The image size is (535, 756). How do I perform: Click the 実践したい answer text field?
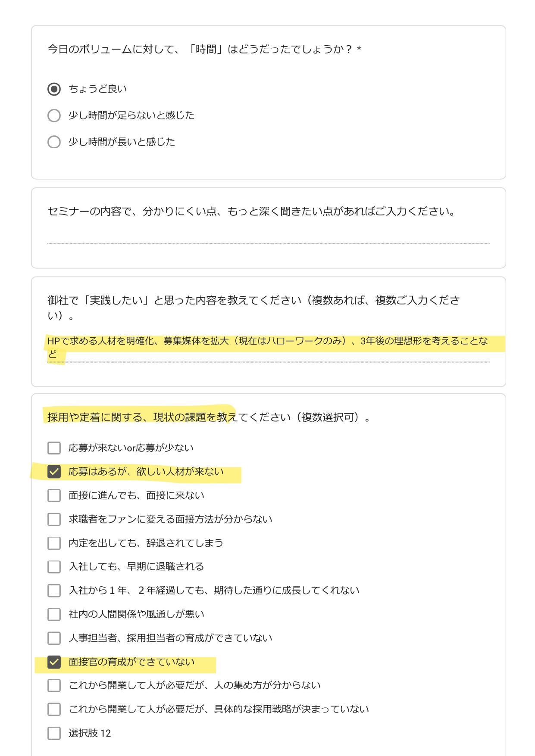[x=268, y=348]
